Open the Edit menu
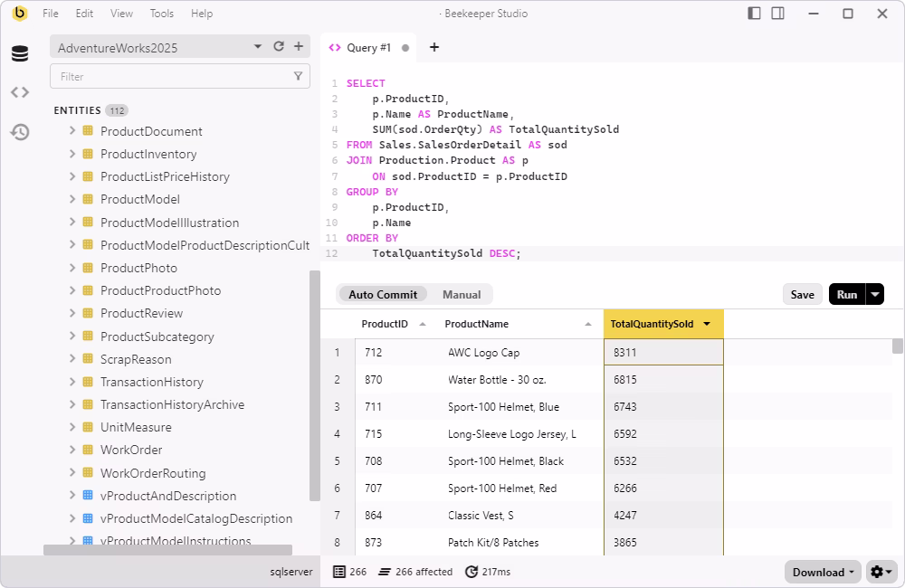 pos(84,14)
